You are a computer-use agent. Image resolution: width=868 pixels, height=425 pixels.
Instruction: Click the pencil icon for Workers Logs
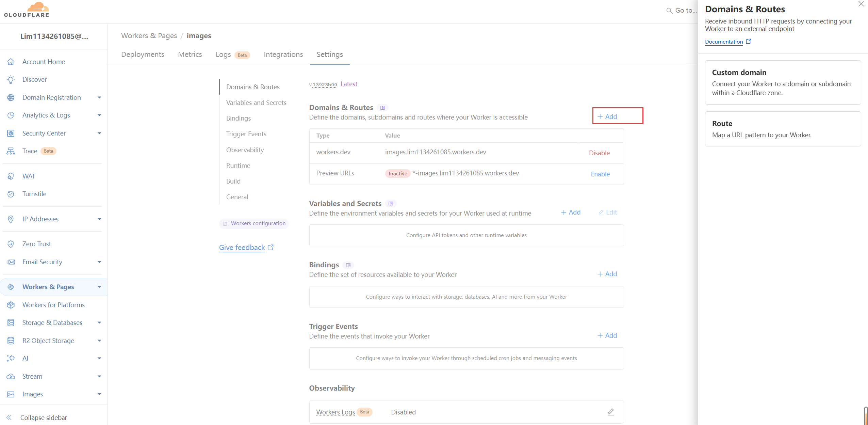611,412
